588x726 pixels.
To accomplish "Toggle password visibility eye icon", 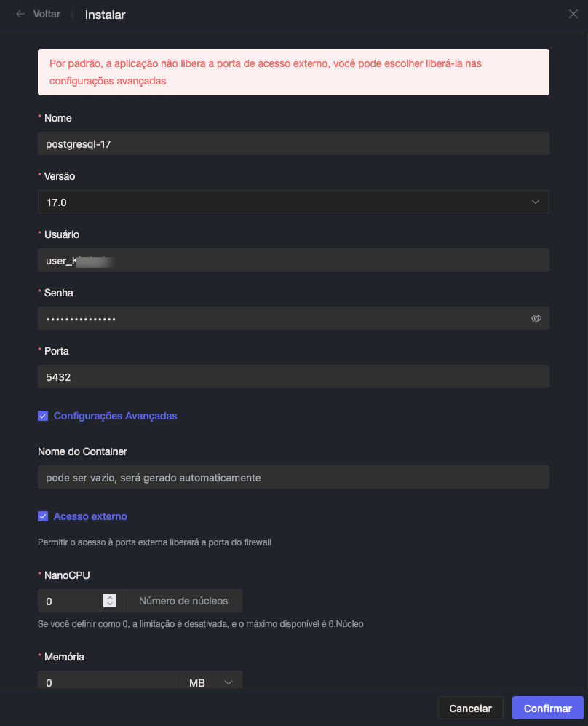I will click(x=536, y=318).
